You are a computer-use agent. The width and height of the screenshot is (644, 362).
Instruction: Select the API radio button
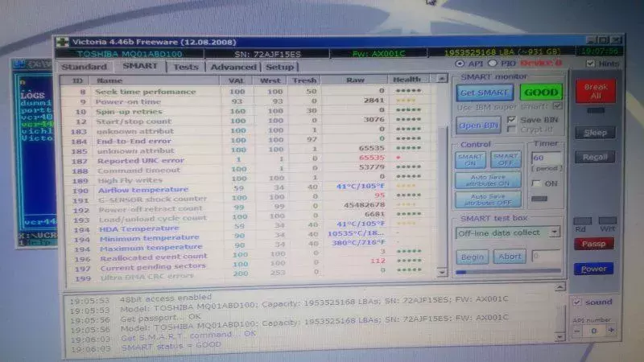(x=460, y=64)
